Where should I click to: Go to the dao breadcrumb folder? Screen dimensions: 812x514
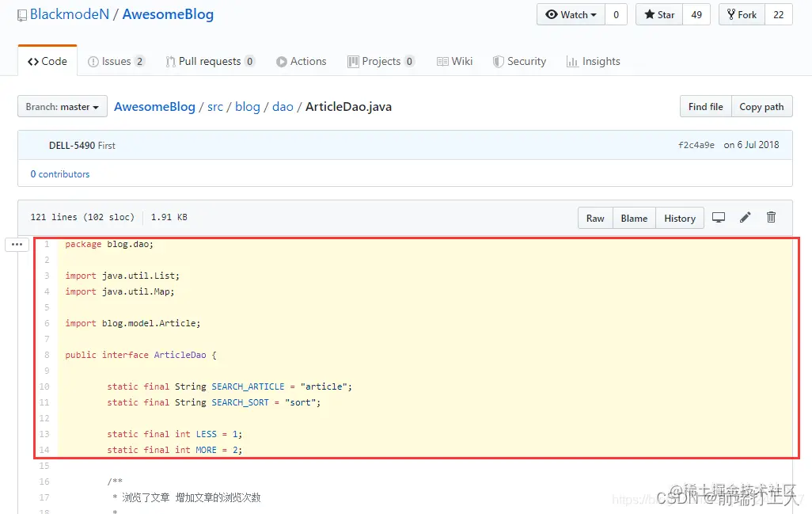tap(283, 107)
